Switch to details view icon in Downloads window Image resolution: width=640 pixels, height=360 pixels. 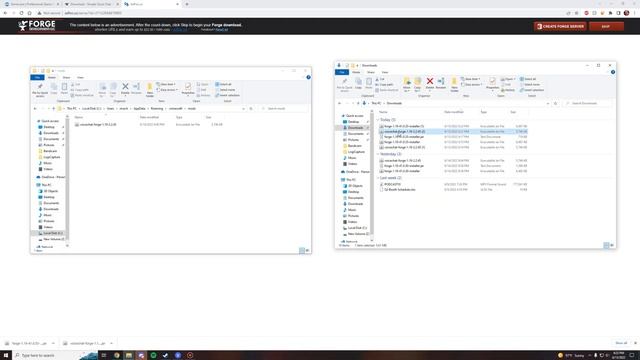606,245
